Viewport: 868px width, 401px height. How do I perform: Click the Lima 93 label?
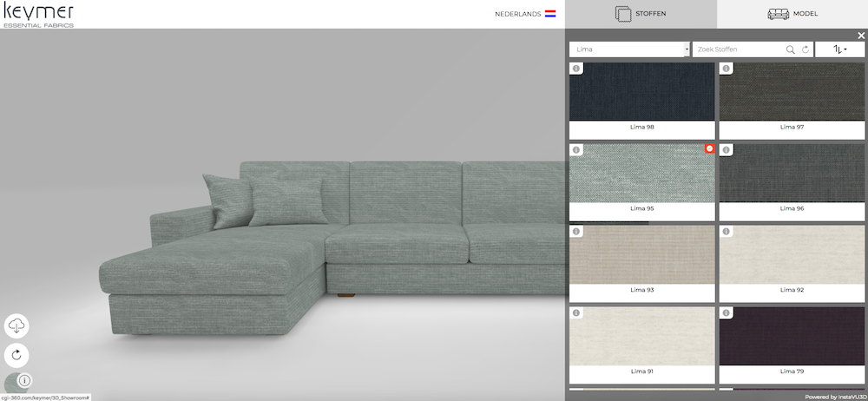642,290
